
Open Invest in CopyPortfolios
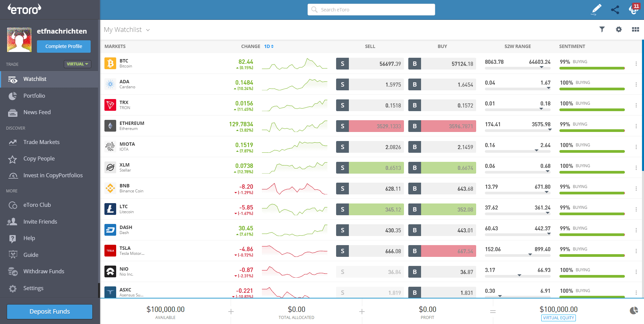pos(50,175)
